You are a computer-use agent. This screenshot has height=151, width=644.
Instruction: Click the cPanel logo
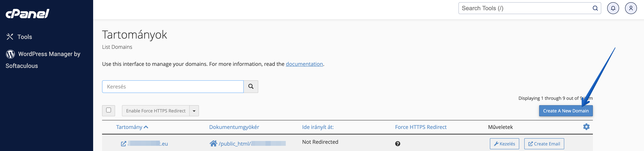28,14
